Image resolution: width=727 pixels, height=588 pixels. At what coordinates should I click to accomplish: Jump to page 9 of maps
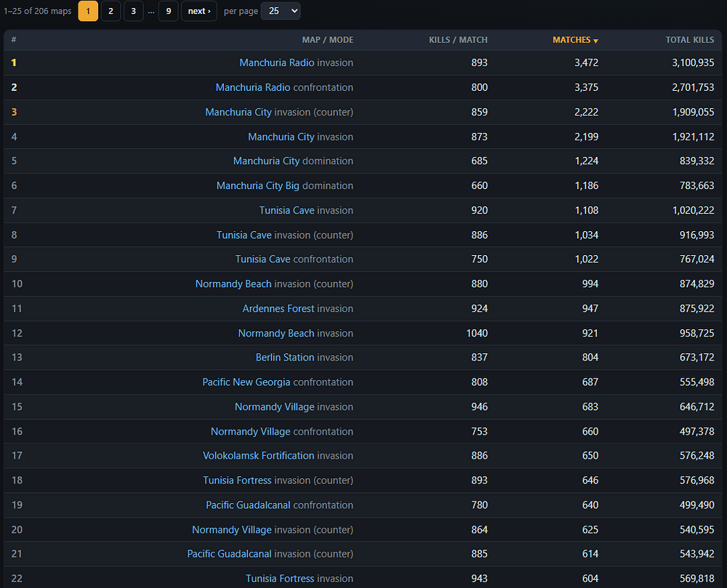click(169, 11)
